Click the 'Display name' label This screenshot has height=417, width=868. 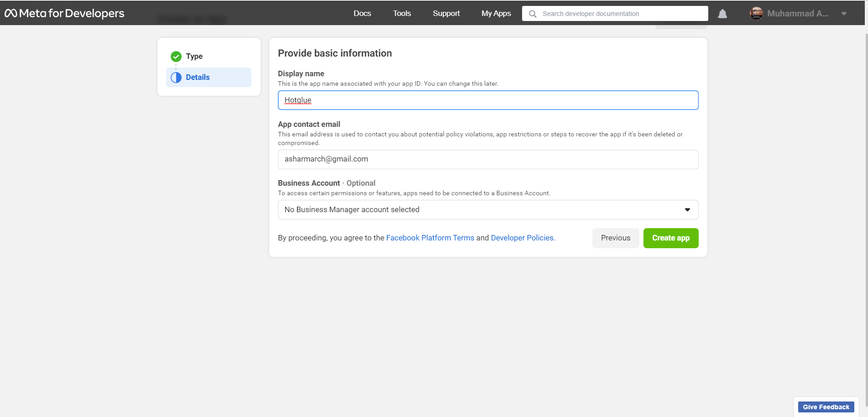(301, 73)
